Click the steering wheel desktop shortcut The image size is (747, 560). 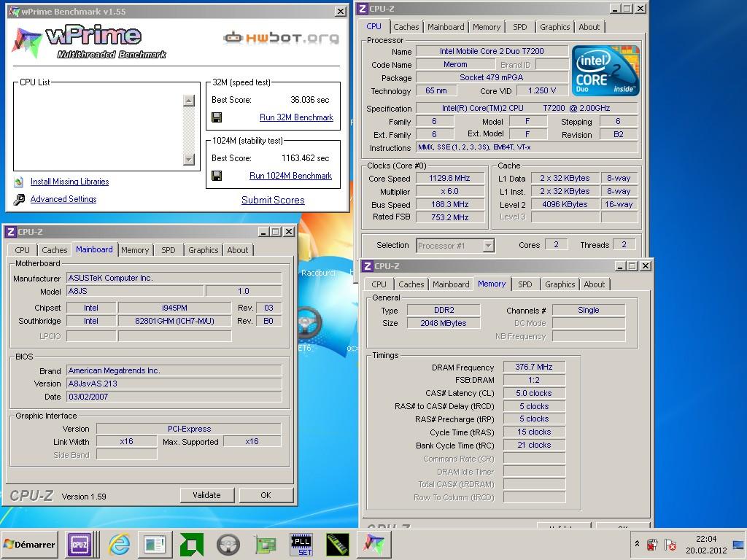(x=309, y=323)
